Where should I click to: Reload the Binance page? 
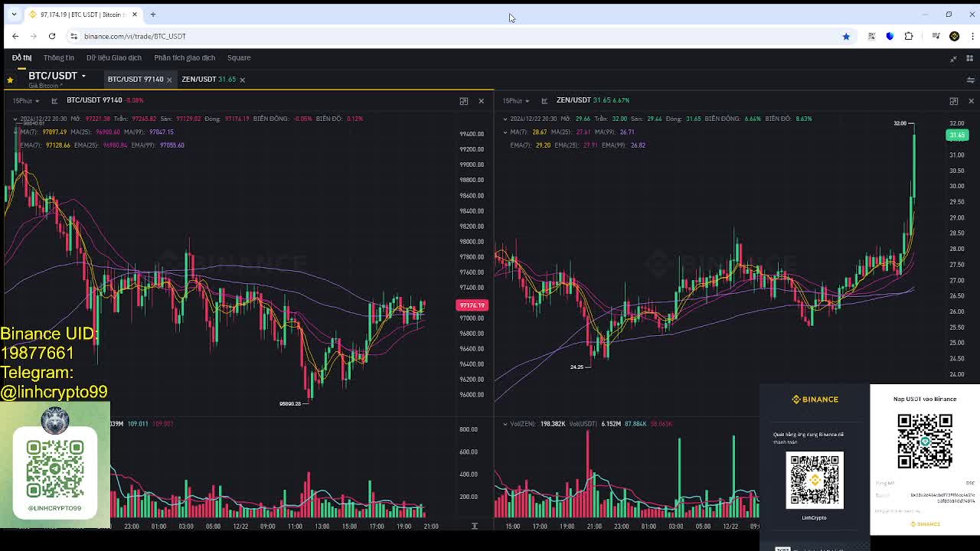pos(52,36)
